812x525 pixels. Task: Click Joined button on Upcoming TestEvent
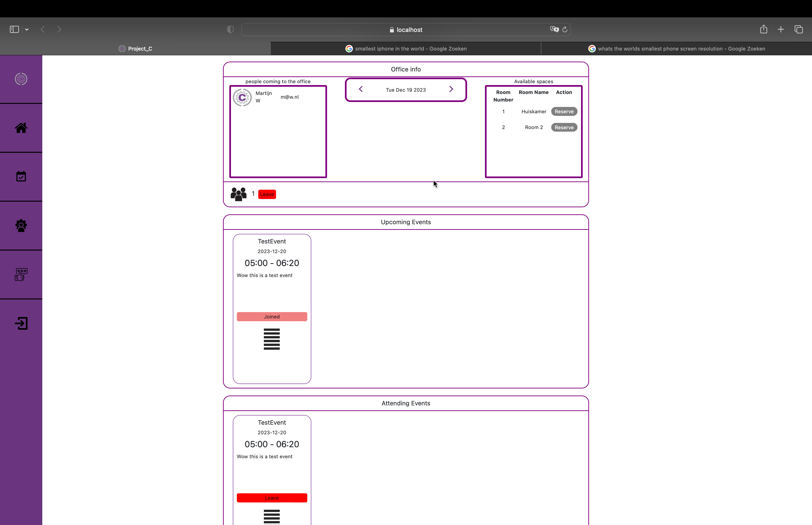(272, 317)
